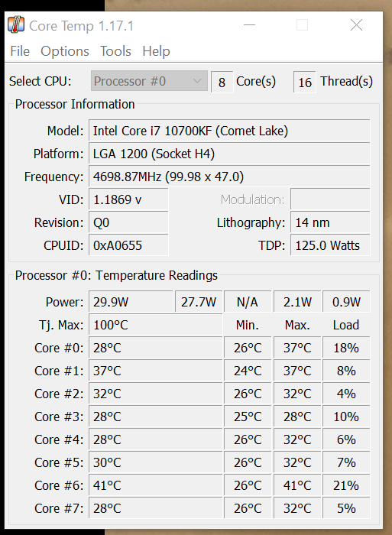The image size is (392, 535).
Task: Click the Min. column header
Action: [248, 325]
